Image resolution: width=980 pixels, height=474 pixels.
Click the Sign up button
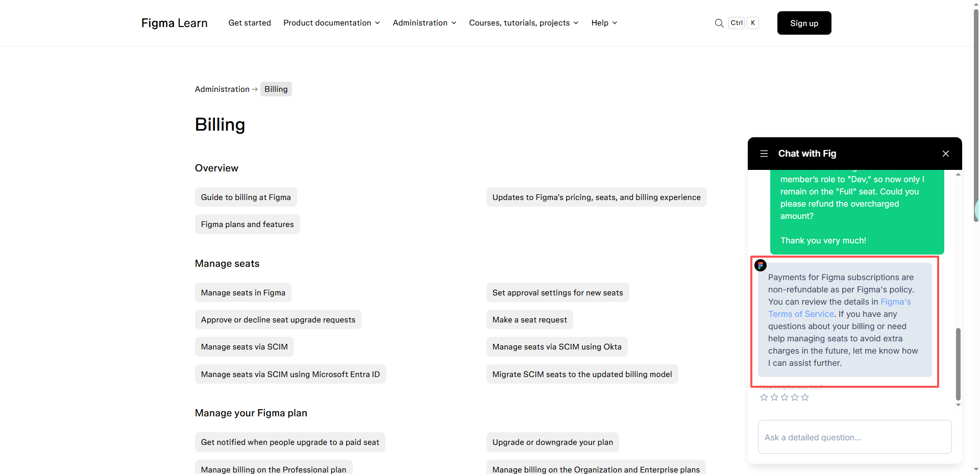tap(804, 23)
